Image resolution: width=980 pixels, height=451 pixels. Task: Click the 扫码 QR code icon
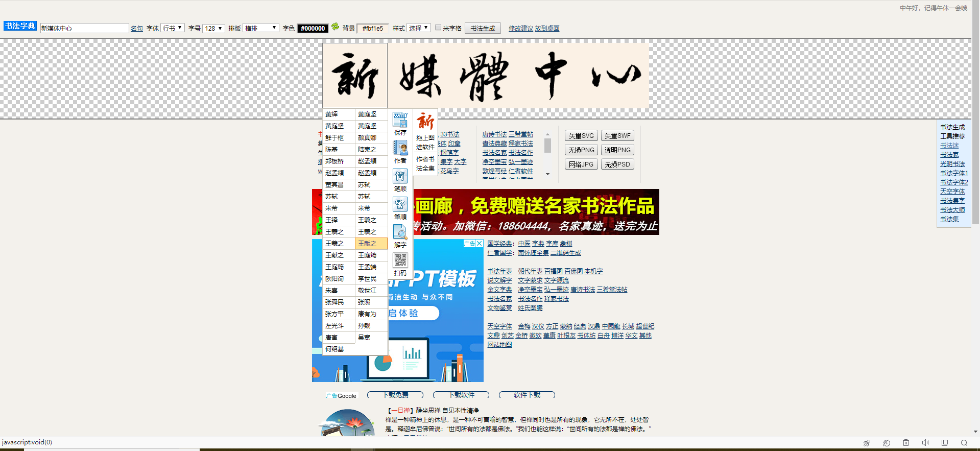click(x=400, y=260)
